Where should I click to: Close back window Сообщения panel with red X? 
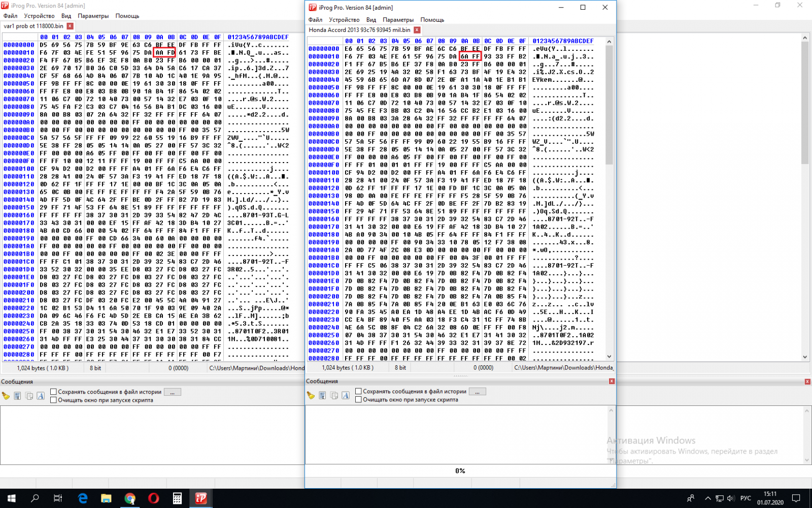point(807,382)
